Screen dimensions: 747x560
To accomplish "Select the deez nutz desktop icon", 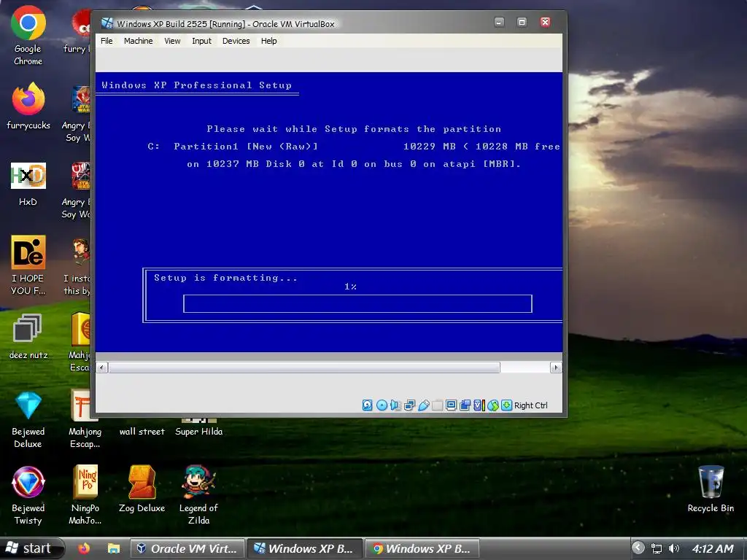I will point(28,337).
